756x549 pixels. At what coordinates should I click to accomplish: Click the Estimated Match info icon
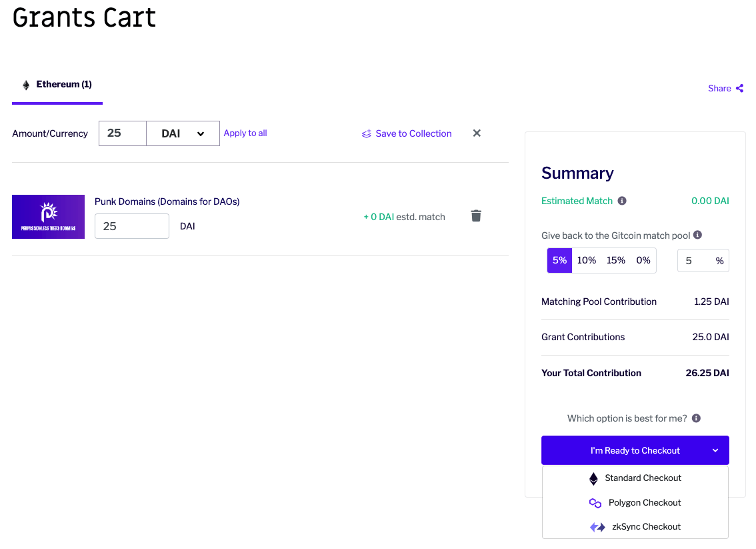pos(623,201)
